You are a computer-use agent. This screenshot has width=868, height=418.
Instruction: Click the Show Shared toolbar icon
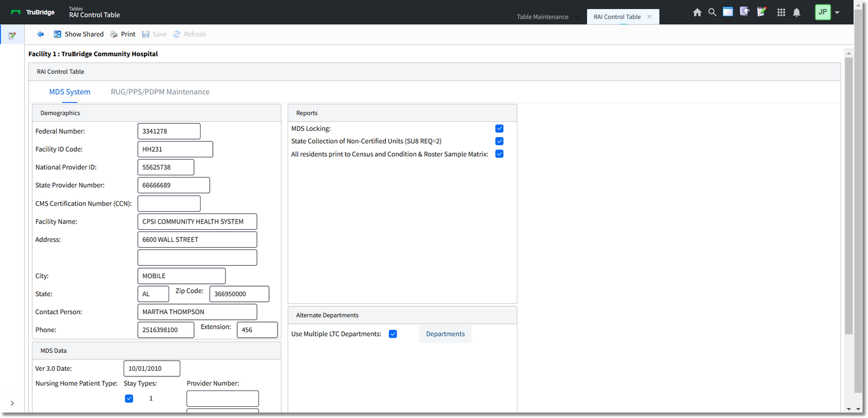click(x=57, y=34)
